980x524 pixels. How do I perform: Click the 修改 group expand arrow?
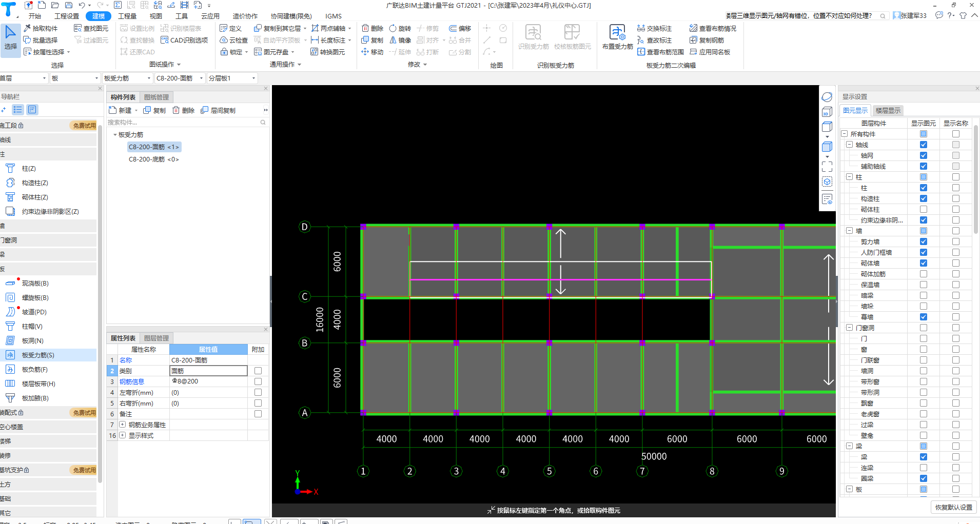point(425,65)
